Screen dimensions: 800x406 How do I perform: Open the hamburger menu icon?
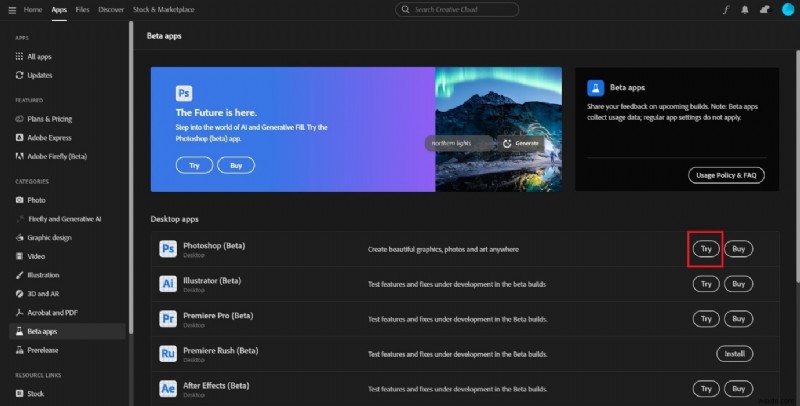tap(12, 10)
